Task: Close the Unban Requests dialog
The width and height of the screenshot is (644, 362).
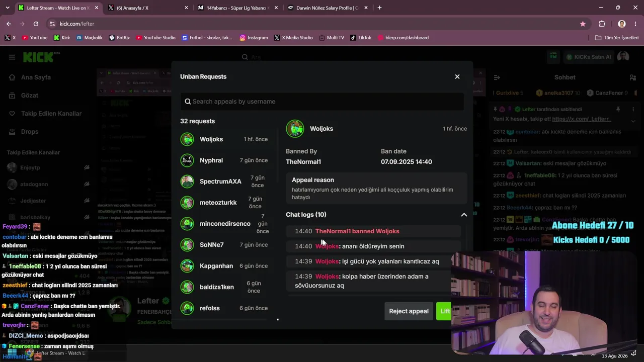Action: click(457, 76)
